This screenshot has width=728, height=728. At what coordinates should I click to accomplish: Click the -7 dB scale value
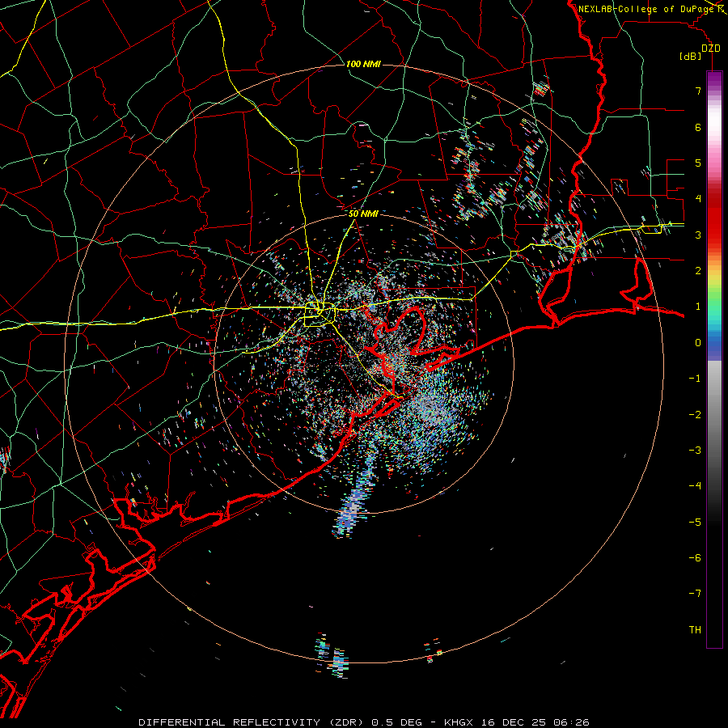click(695, 594)
